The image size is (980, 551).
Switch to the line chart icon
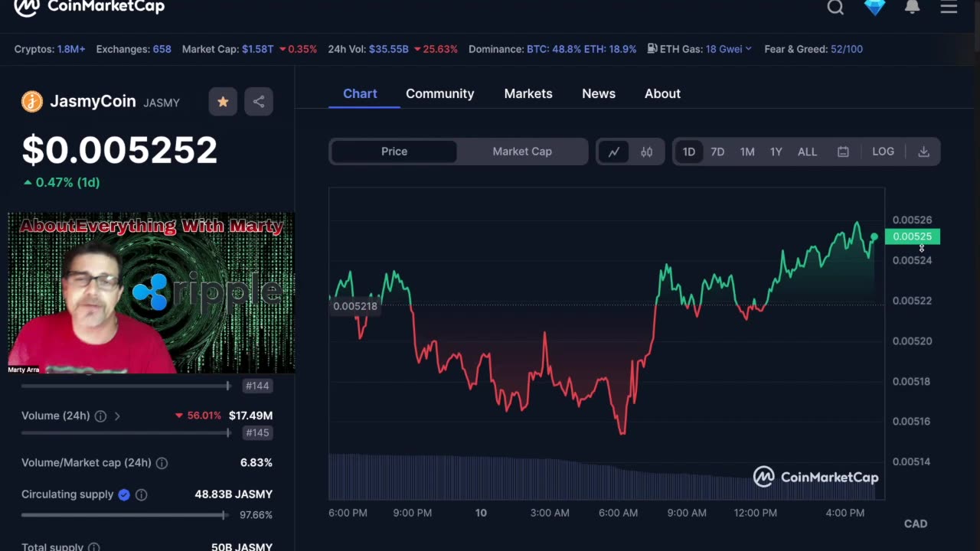614,152
